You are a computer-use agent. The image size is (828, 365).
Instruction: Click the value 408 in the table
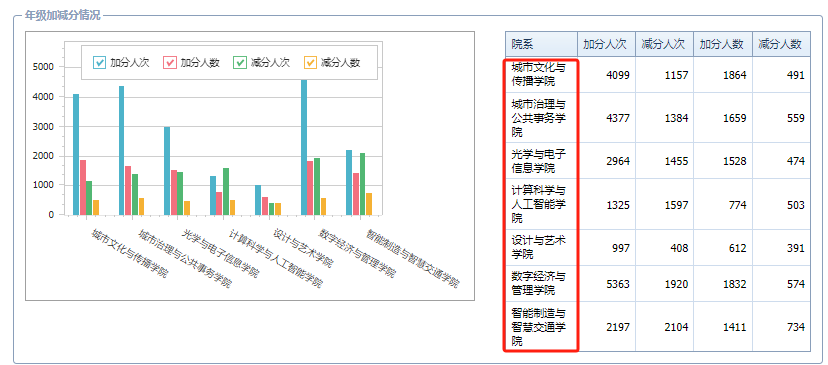tap(680, 248)
